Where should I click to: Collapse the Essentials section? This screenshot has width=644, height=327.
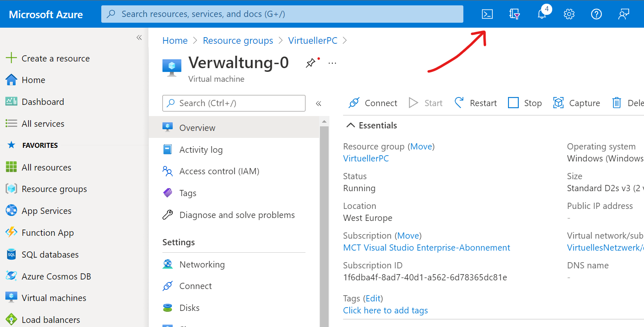(351, 126)
